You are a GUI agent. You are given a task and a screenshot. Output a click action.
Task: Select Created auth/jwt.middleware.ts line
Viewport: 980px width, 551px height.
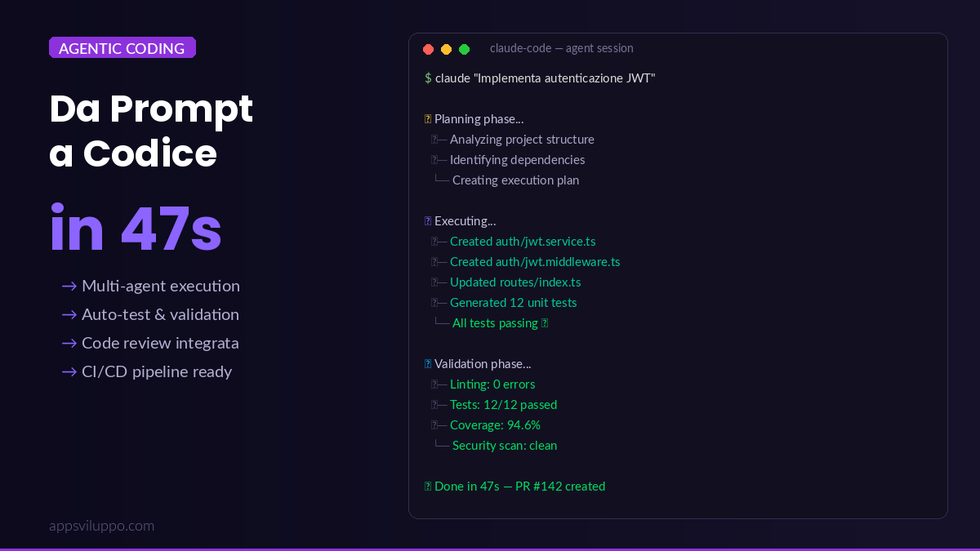click(x=534, y=262)
